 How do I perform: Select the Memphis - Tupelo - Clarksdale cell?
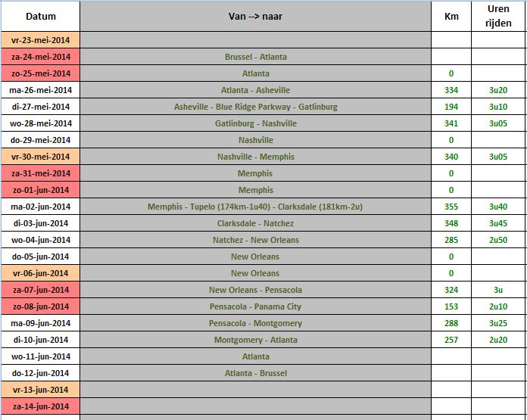(x=255, y=207)
